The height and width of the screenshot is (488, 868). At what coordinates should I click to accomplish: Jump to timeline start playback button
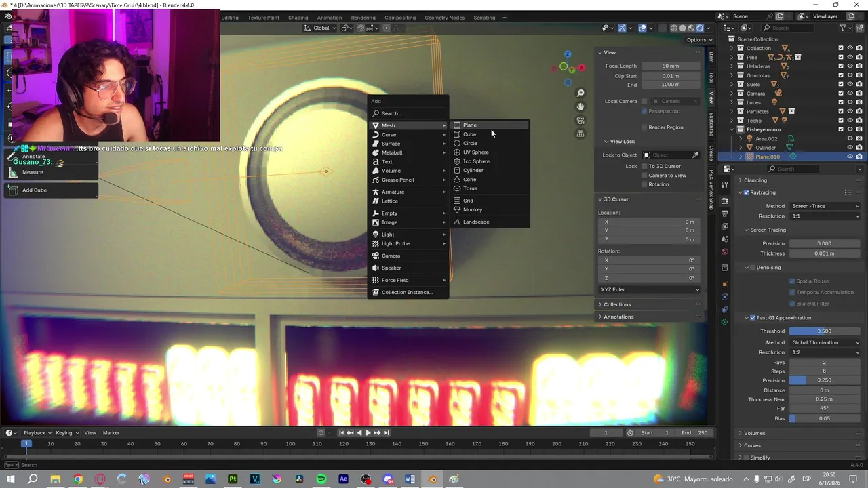pyautogui.click(x=342, y=433)
